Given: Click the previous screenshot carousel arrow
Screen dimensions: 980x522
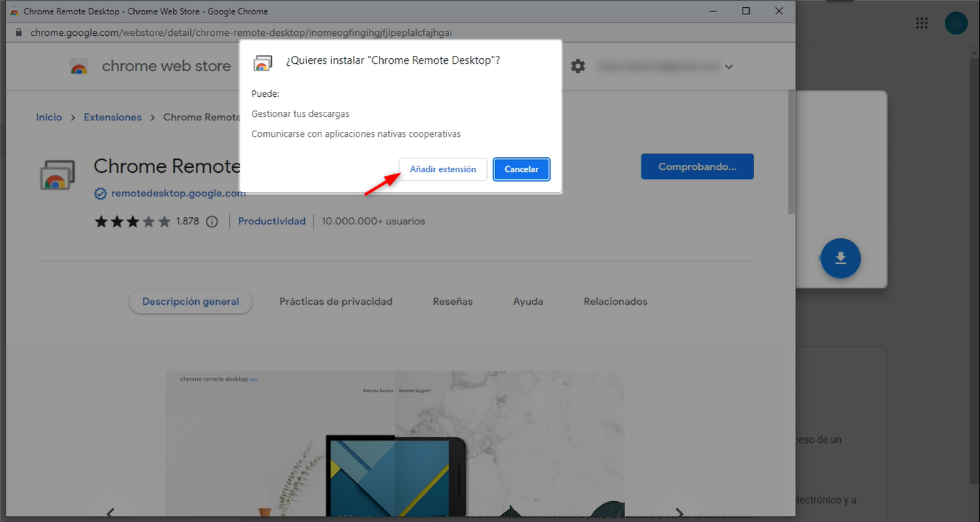Looking at the screenshot, I should click(x=110, y=512).
